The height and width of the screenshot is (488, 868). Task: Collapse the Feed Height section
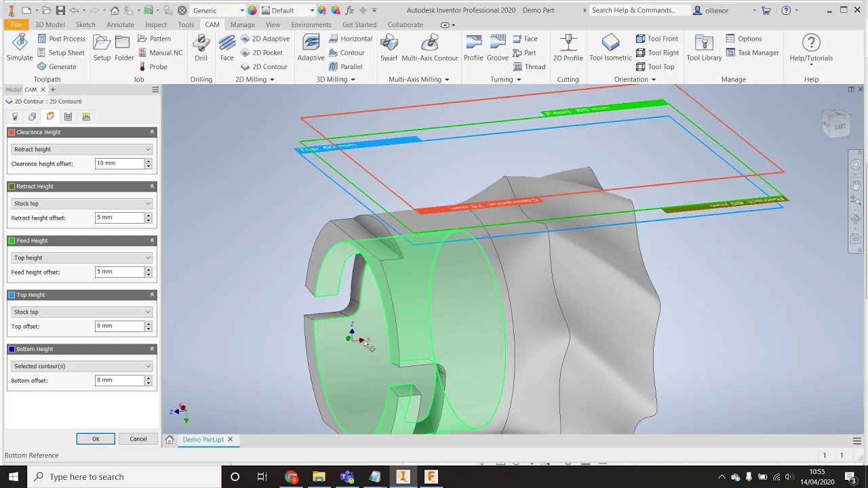(152, 241)
